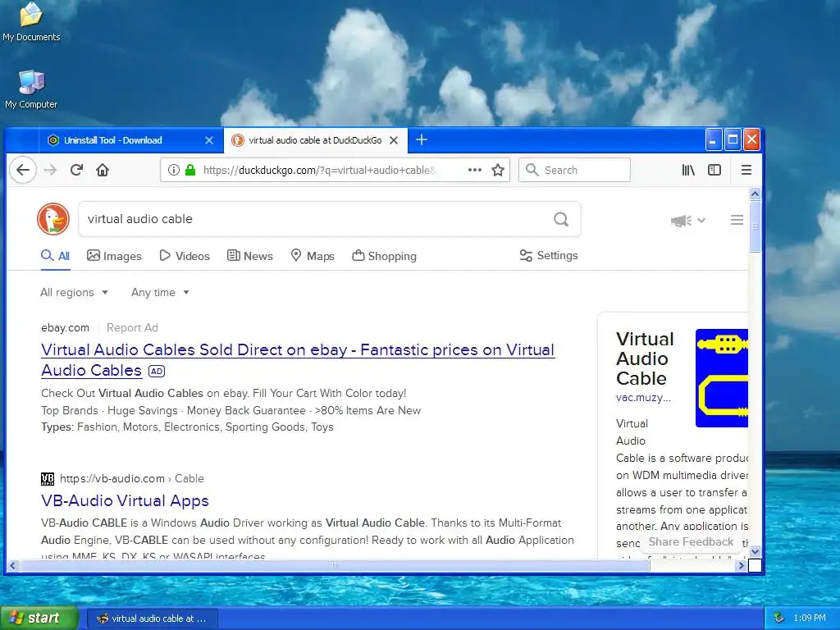Screen dimensions: 840x630
Task: Toggle the Firefox sidebar view
Action: 714,170
